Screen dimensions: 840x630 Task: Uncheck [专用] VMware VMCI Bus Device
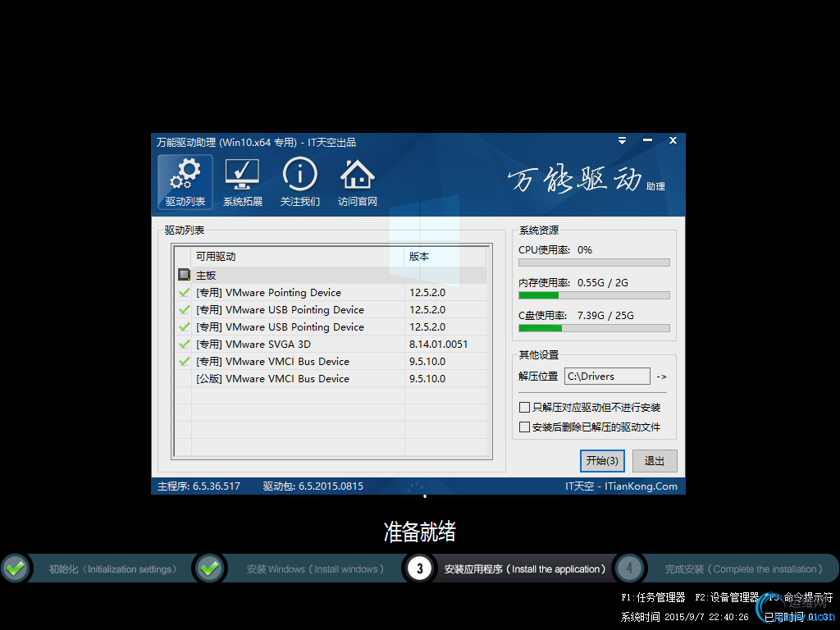point(184,361)
